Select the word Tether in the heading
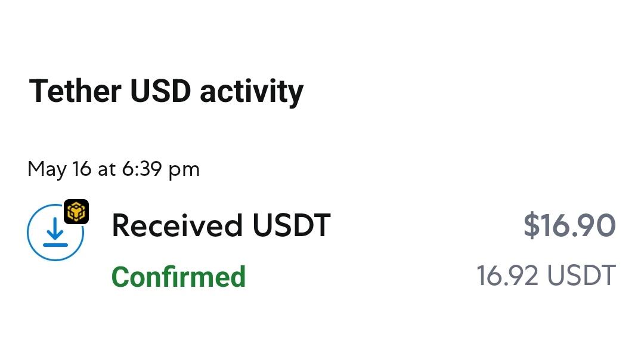The image size is (644, 350). [75, 91]
